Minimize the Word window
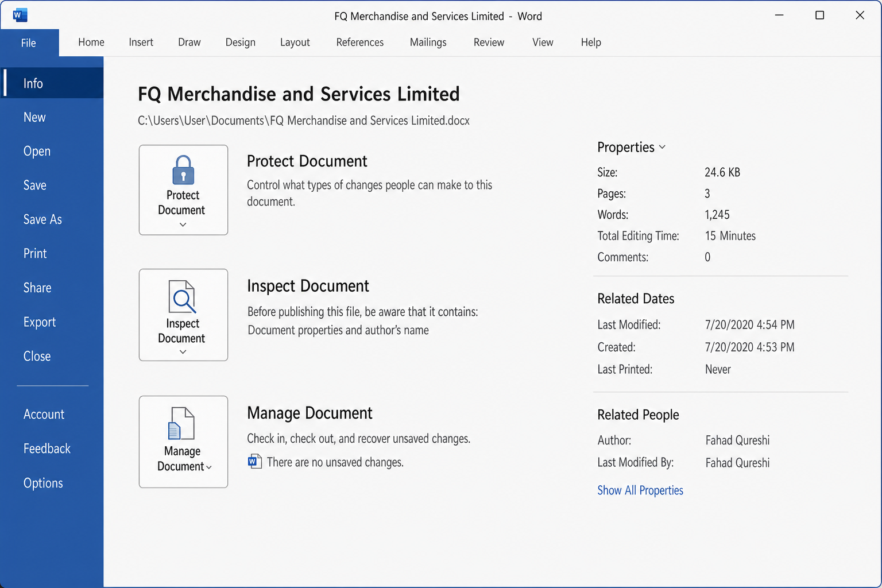Viewport: 882px width, 588px height. (779, 15)
